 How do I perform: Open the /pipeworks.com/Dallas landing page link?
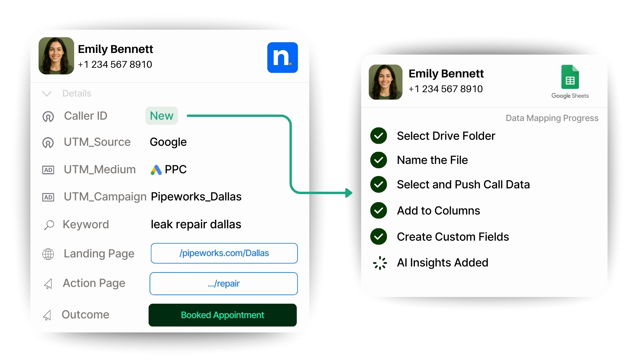tap(224, 253)
